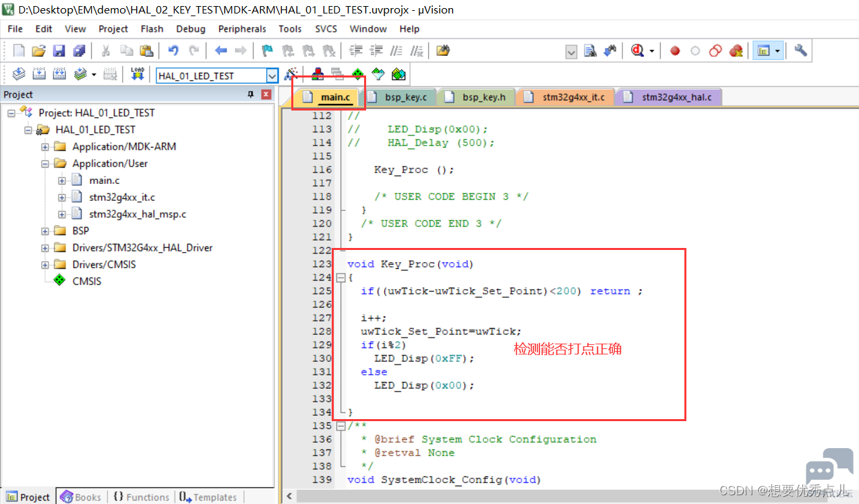Image resolution: width=859 pixels, height=504 pixels.
Task: Click the horizontal scrollbar left arrow
Action: tap(289, 497)
